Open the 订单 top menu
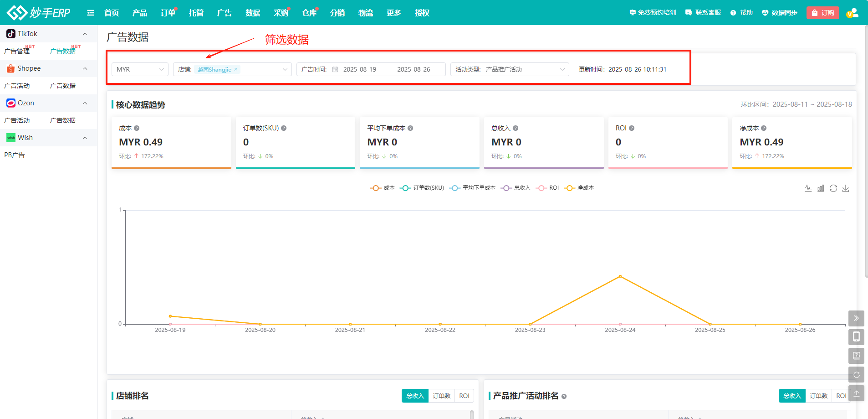The width and height of the screenshot is (868, 419). [x=168, y=13]
